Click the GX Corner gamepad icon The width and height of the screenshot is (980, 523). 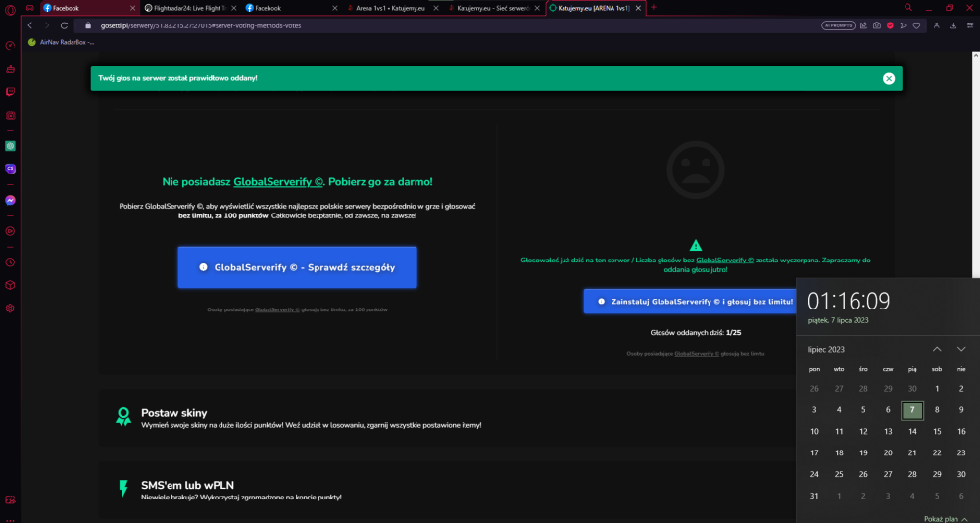(x=30, y=8)
